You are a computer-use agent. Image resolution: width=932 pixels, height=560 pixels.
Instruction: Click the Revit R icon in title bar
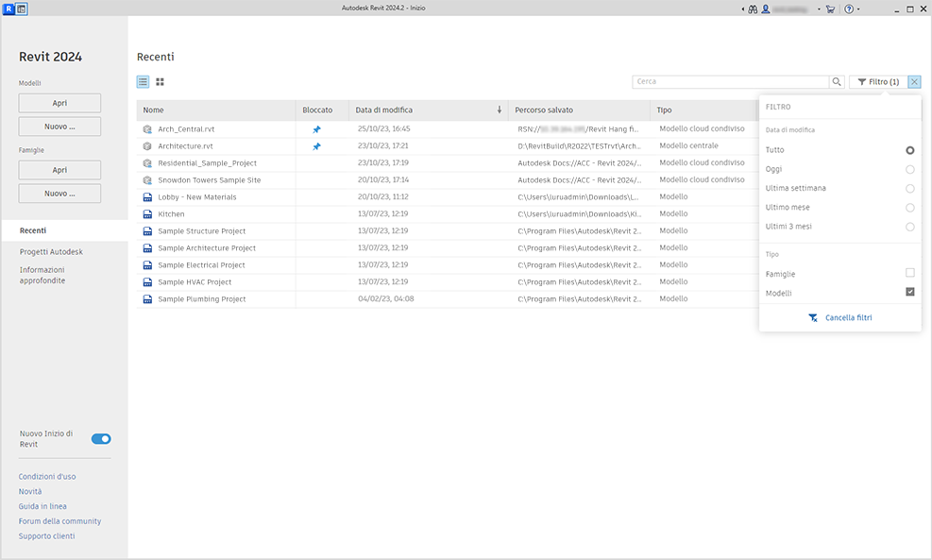[x=8, y=8]
